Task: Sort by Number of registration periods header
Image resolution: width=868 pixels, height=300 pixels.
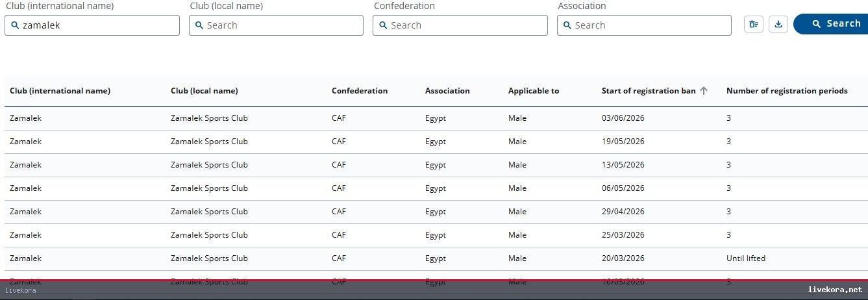Action: pos(787,91)
